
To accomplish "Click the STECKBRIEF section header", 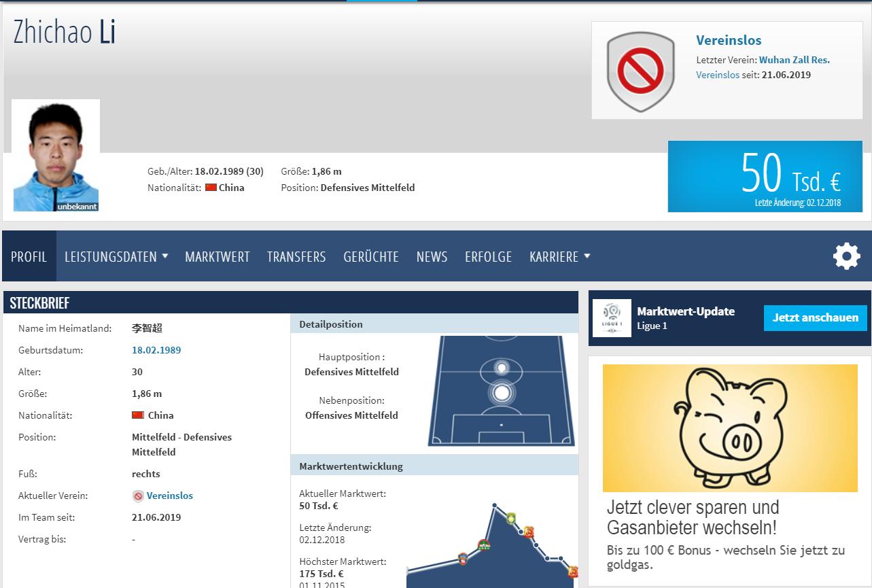I will pyautogui.click(x=291, y=303).
